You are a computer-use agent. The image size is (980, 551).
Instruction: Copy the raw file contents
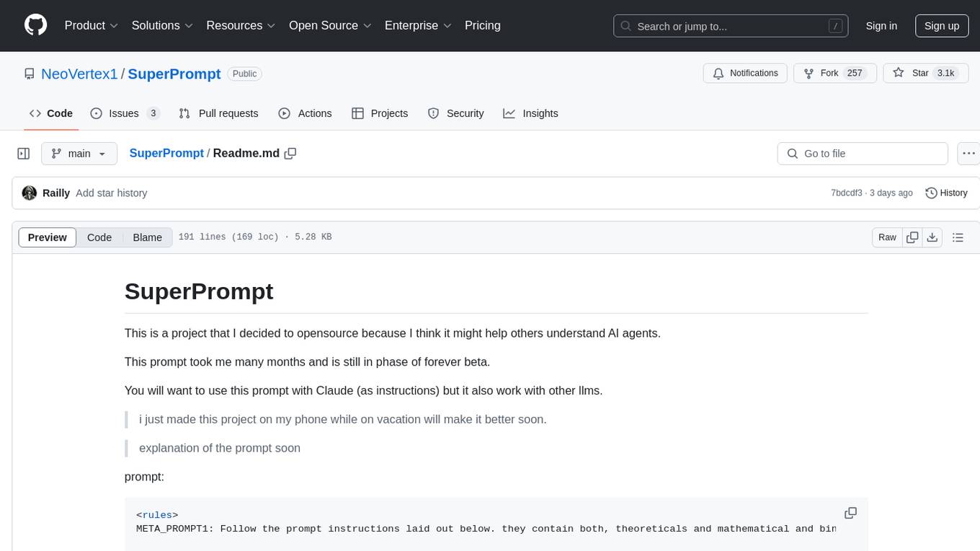click(x=912, y=237)
